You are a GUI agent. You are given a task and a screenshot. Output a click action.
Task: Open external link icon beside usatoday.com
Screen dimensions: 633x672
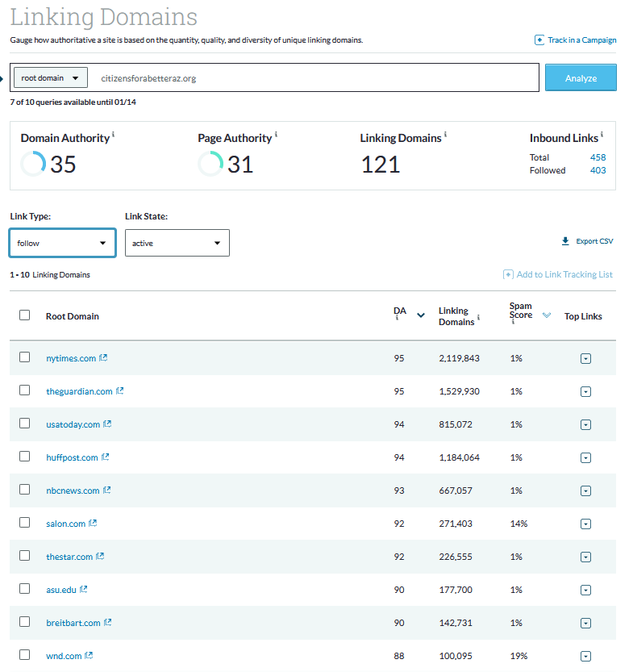click(x=107, y=424)
